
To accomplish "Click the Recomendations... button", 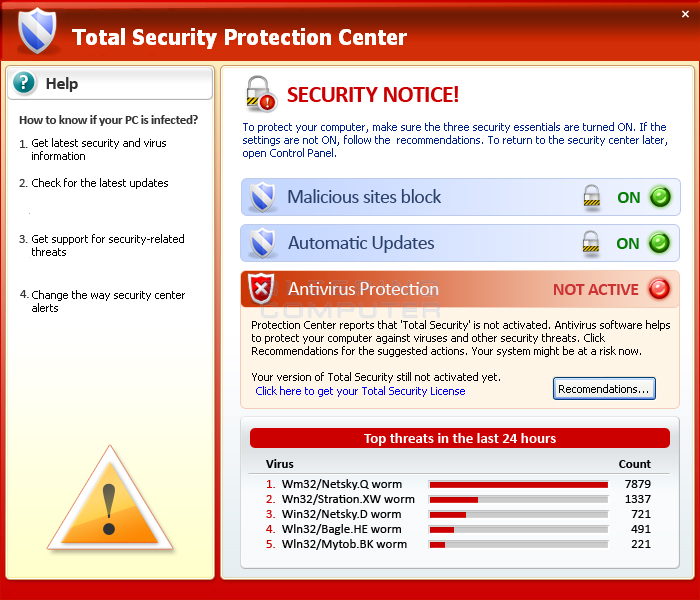I will (604, 388).
